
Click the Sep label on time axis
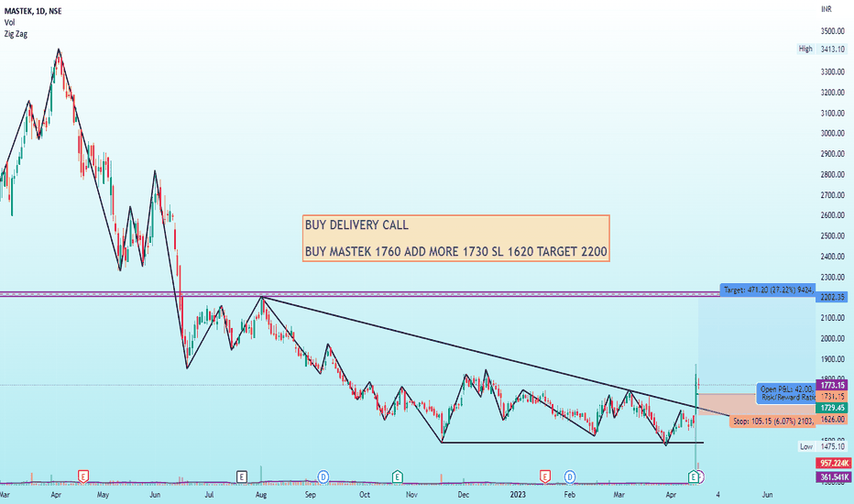310,495
